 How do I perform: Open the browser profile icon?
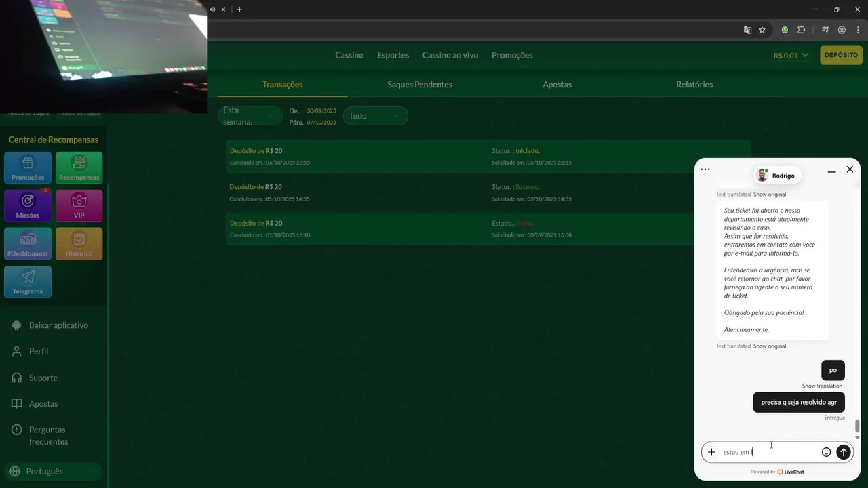(x=842, y=30)
